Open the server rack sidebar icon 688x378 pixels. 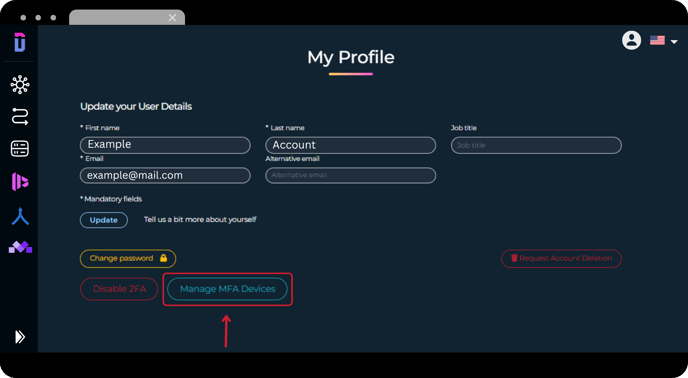pyautogui.click(x=20, y=148)
